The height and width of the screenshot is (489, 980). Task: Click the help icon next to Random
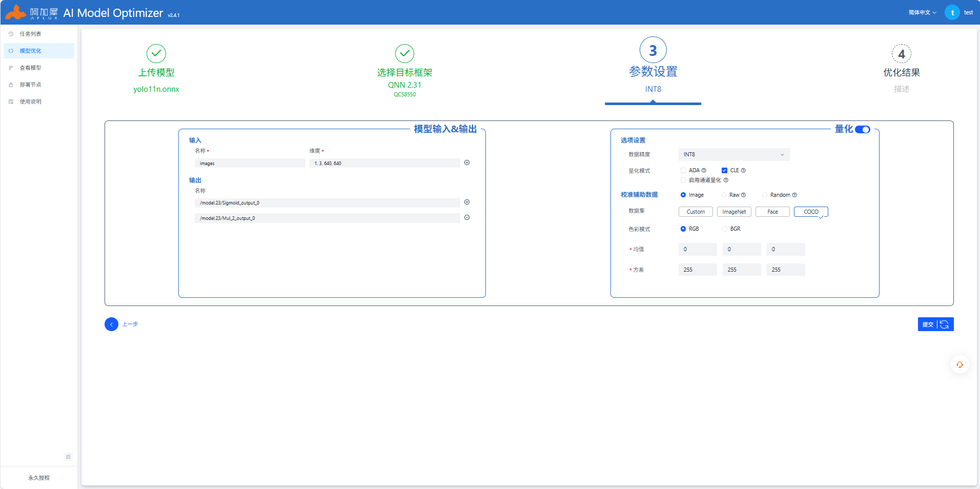point(794,195)
